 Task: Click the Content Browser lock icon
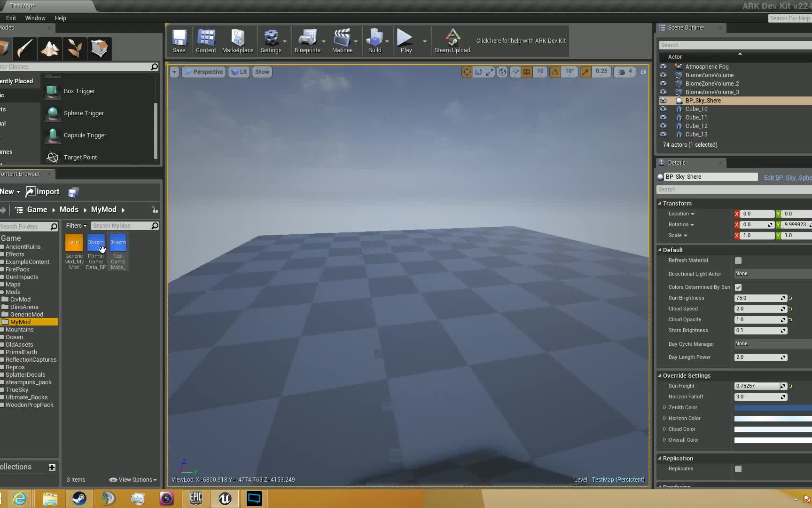click(x=155, y=210)
